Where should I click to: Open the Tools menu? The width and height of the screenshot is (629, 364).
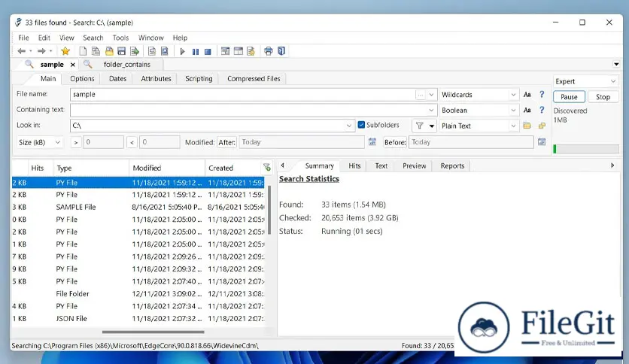120,38
